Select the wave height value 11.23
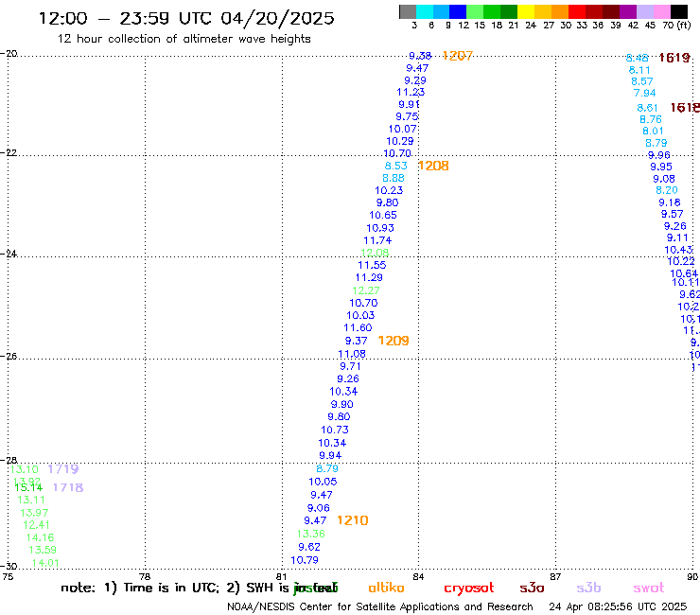Image resolution: width=700 pixels, height=615 pixels. [x=411, y=92]
